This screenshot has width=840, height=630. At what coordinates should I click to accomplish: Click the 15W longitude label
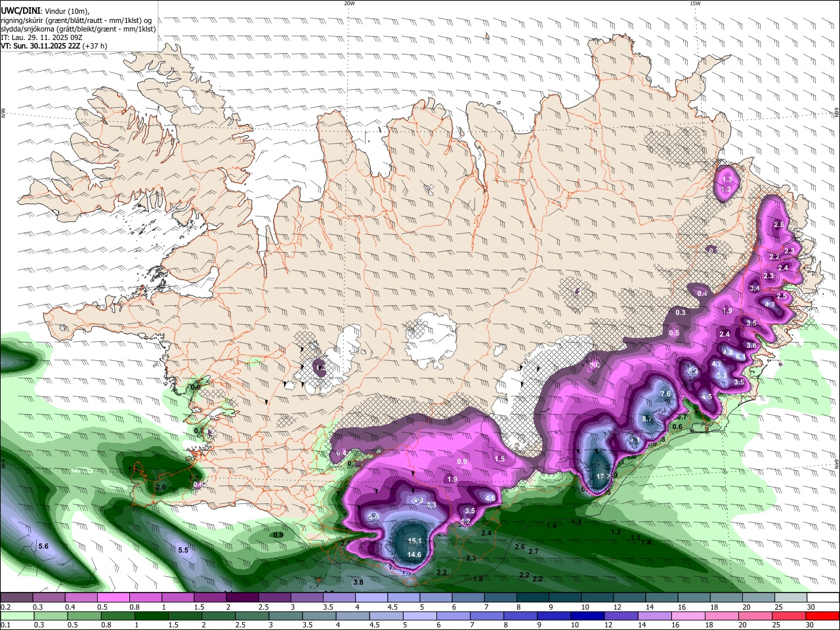click(x=695, y=3)
